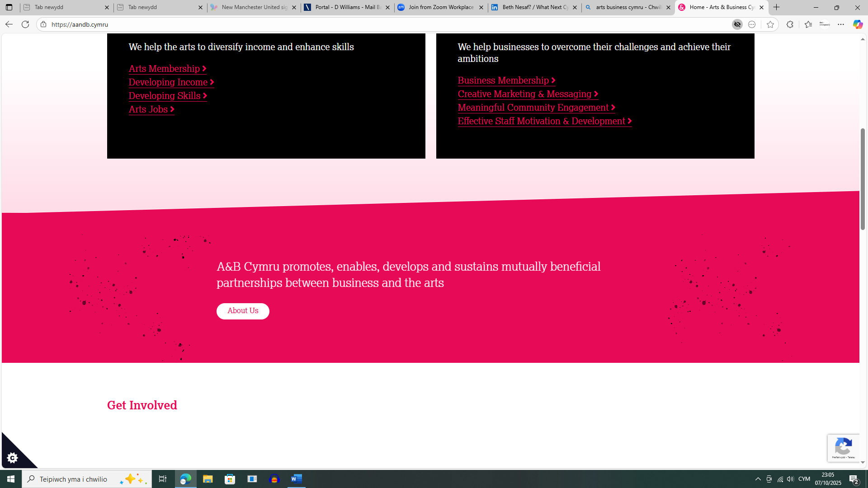Image resolution: width=868 pixels, height=488 pixels.
Task: Open the Copilot sidebar icon
Action: tap(858, 24)
